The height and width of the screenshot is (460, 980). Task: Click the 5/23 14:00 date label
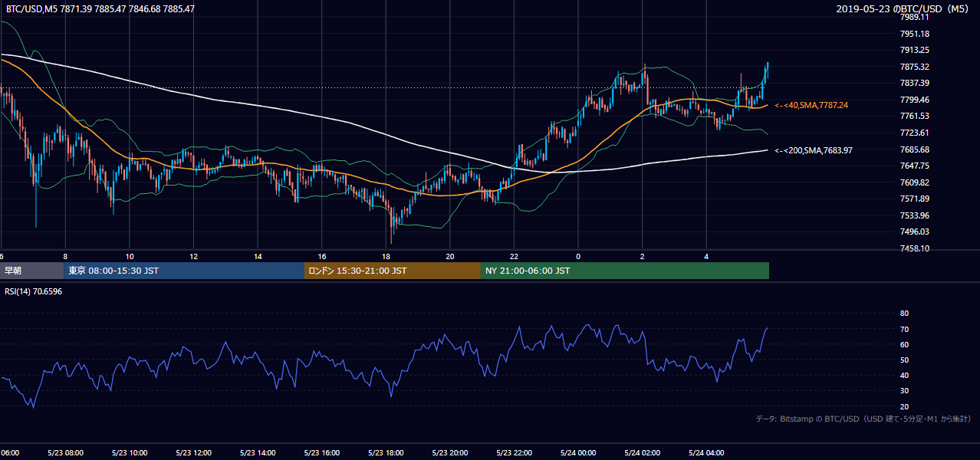click(x=258, y=453)
